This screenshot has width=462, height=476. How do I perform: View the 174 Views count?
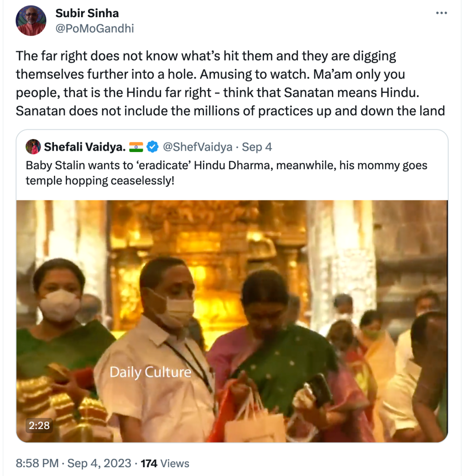(165, 463)
